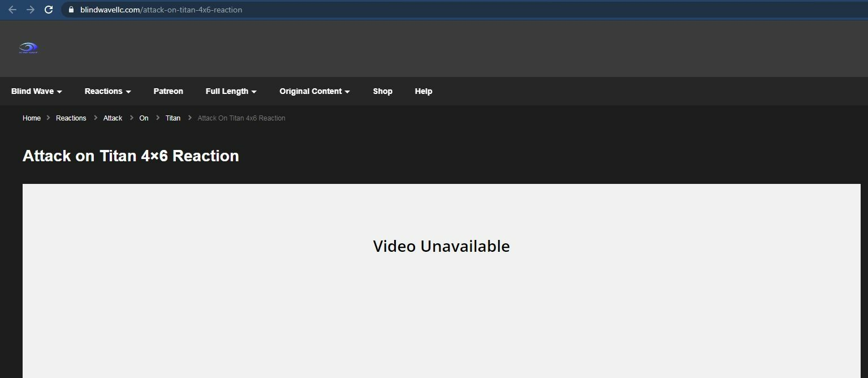Expand the Original Content dropdown menu

[315, 91]
